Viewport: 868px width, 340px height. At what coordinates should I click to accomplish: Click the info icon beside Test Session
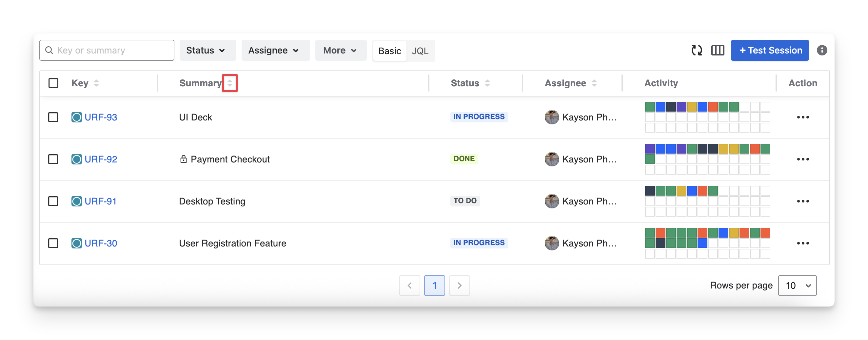[x=821, y=50]
